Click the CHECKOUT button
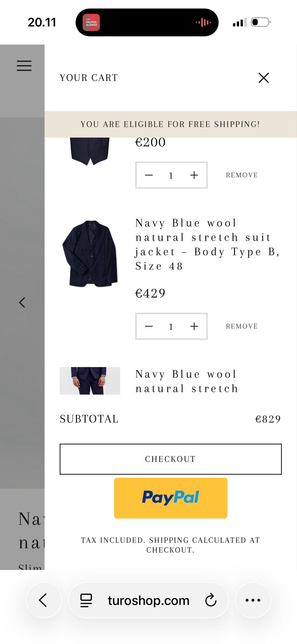 170,459
